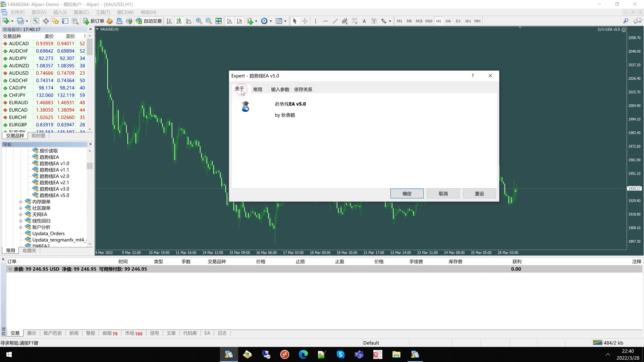
Task: Open the 输入参数 tab in dialog
Action: (280, 89)
